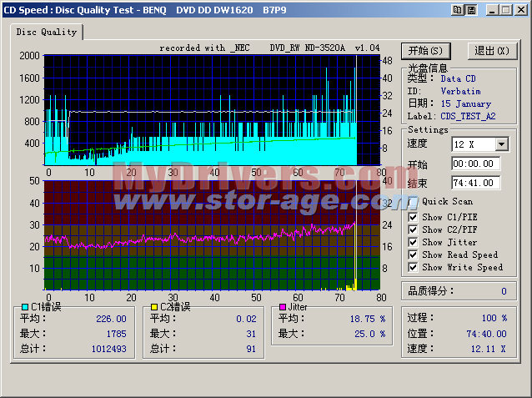Click the copy-to-clipboard icon in title bar
Screen dimensions: 532x398
457,9
